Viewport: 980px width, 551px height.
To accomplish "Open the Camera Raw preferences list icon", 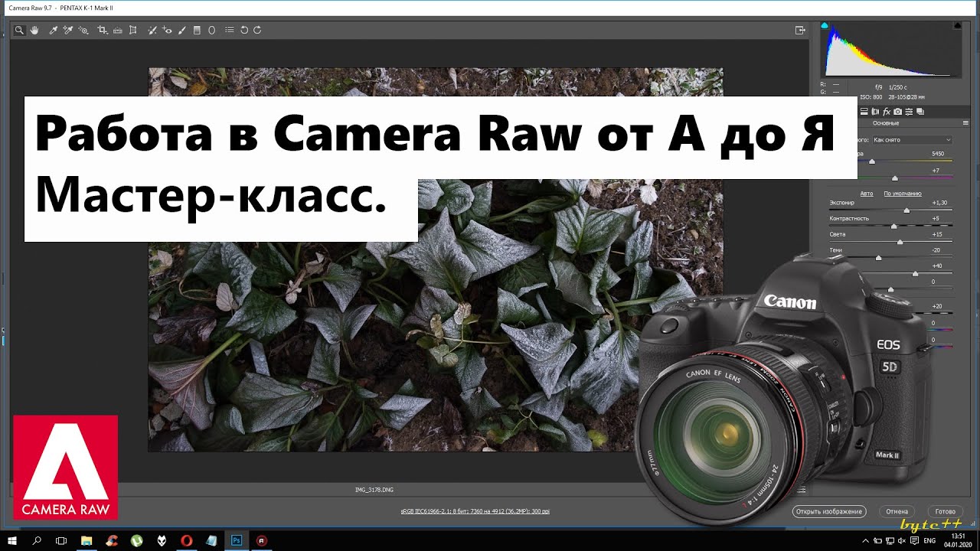I will click(230, 30).
